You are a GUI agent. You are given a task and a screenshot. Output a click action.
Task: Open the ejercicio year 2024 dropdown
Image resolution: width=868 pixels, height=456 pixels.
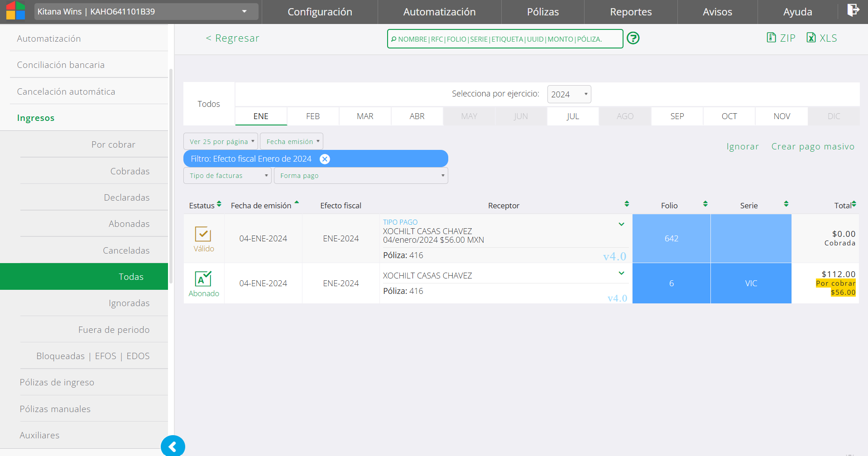point(569,94)
